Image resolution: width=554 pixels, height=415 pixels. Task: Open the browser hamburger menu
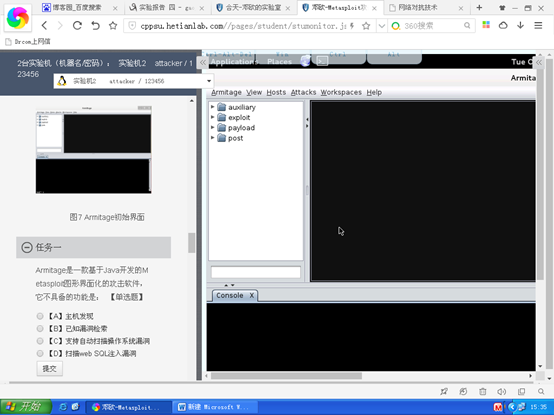pyautogui.click(x=538, y=25)
